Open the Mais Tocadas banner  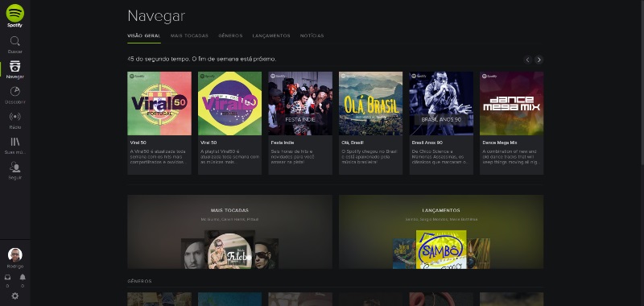229,232
